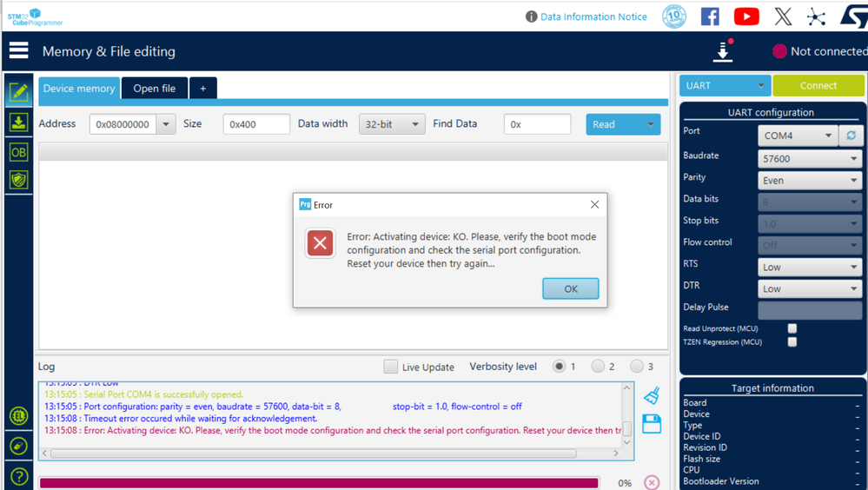Open the Address history dropdown arrow
The width and height of the screenshot is (868, 490).
tap(165, 124)
